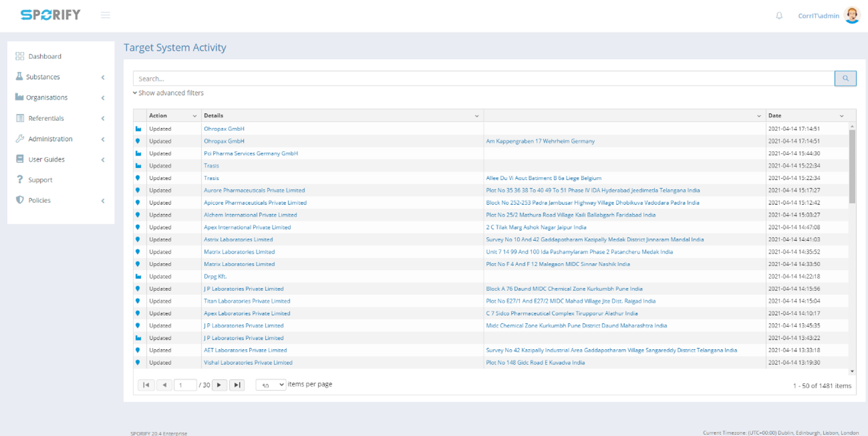Click the SPORIFY logo
Image resolution: width=868 pixels, height=436 pixels.
click(x=50, y=15)
